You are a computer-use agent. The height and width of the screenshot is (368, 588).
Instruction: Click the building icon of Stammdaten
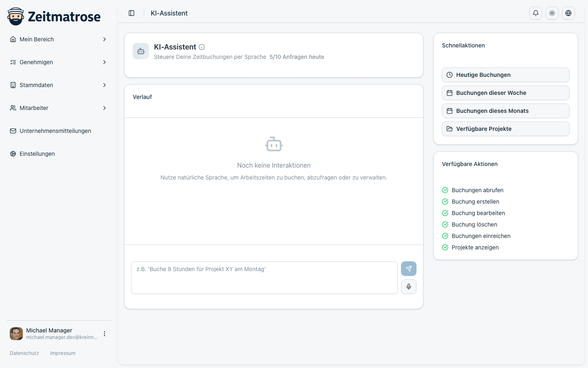pyautogui.click(x=13, y=85)
